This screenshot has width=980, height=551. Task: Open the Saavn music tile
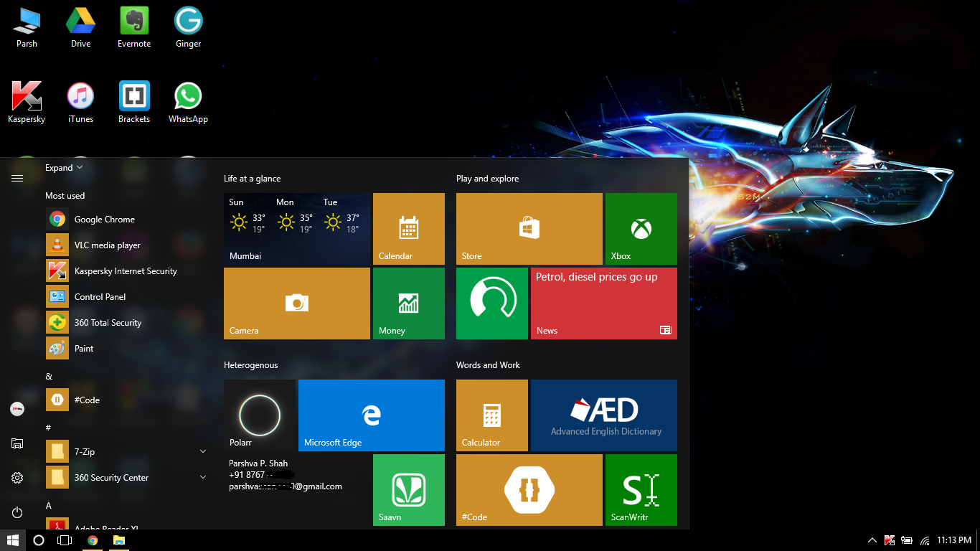tap(408, 489)
